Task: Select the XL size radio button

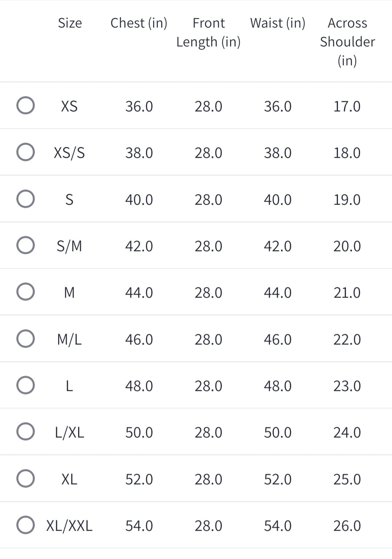Action: pos(26,479)
